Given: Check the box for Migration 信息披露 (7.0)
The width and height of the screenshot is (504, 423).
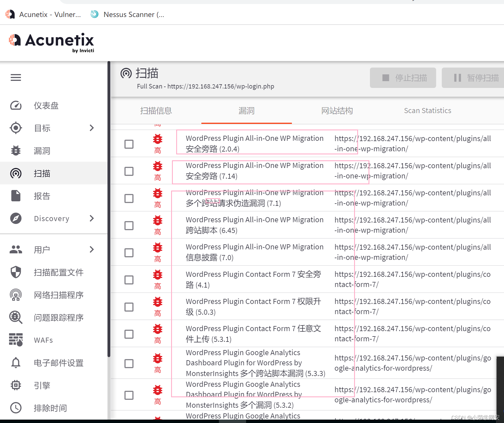Looking at the screenshot, I should [129, 252].
